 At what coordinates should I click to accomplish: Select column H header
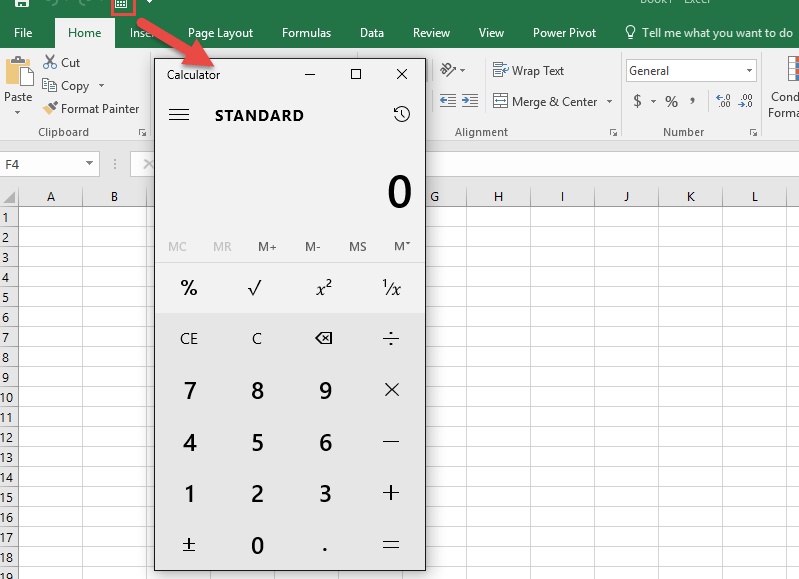coord(498,196)
